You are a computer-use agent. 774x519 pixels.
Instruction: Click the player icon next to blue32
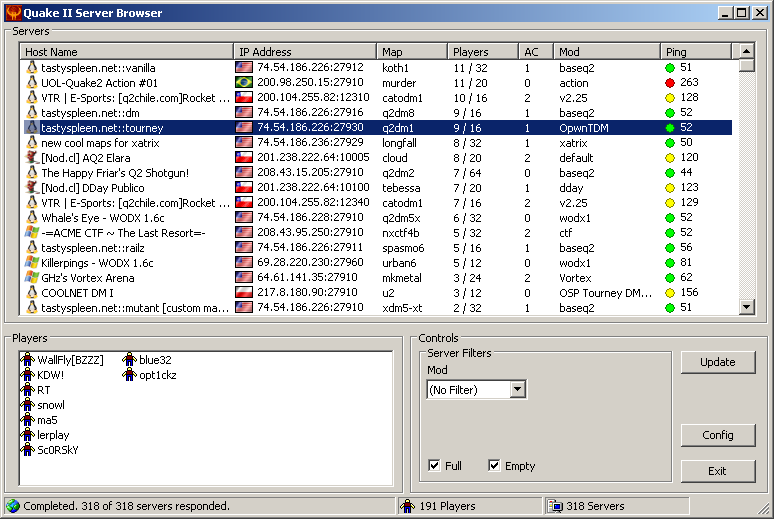tap(129, 359)
